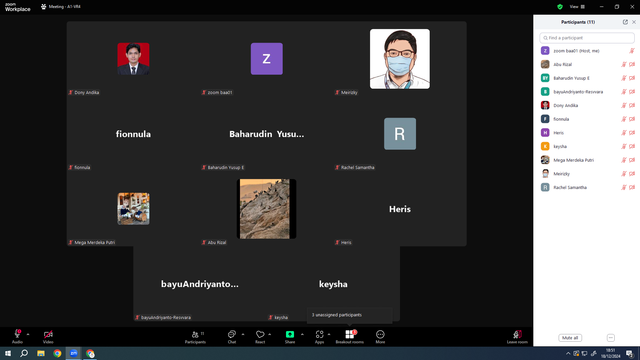
Task: Open the meeting info icon in title bar
Action: (x=44, y=7)
